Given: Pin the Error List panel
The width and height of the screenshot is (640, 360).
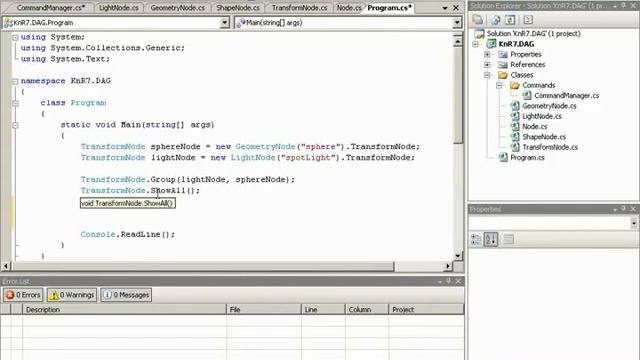Looking at the screenshot, I should point(449,281).
